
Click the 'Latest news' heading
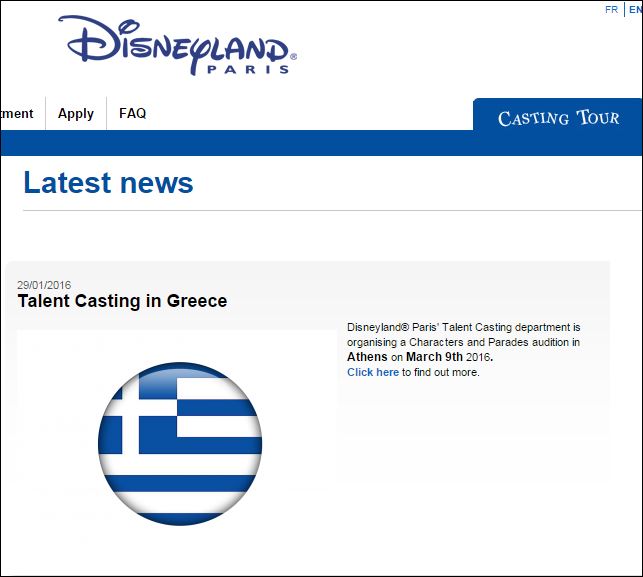(x=108, y=183)
